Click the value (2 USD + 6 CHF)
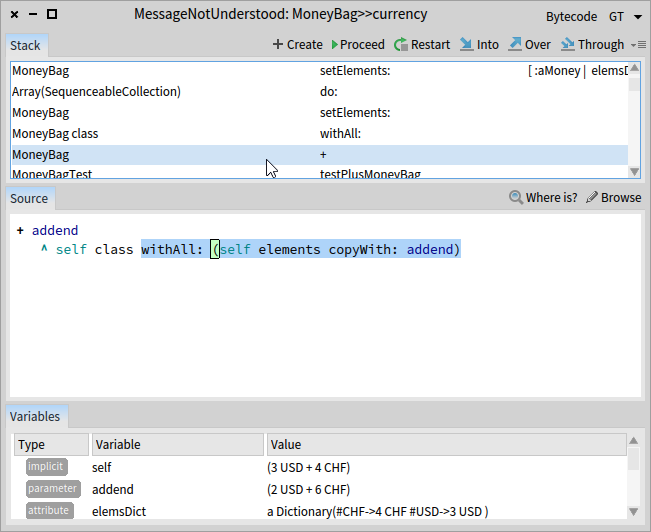Image resolution: width=651 pixels, height=532 pixels. (308, 490)
